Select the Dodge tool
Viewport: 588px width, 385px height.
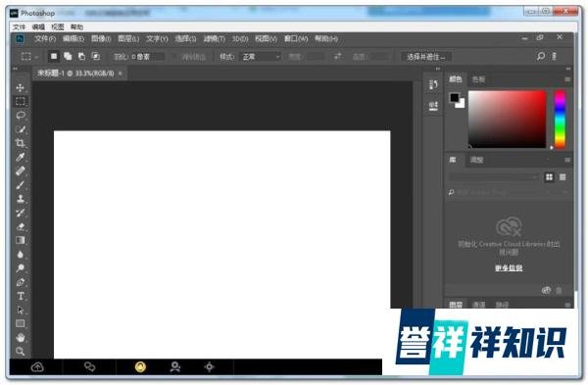coord(21,268)
